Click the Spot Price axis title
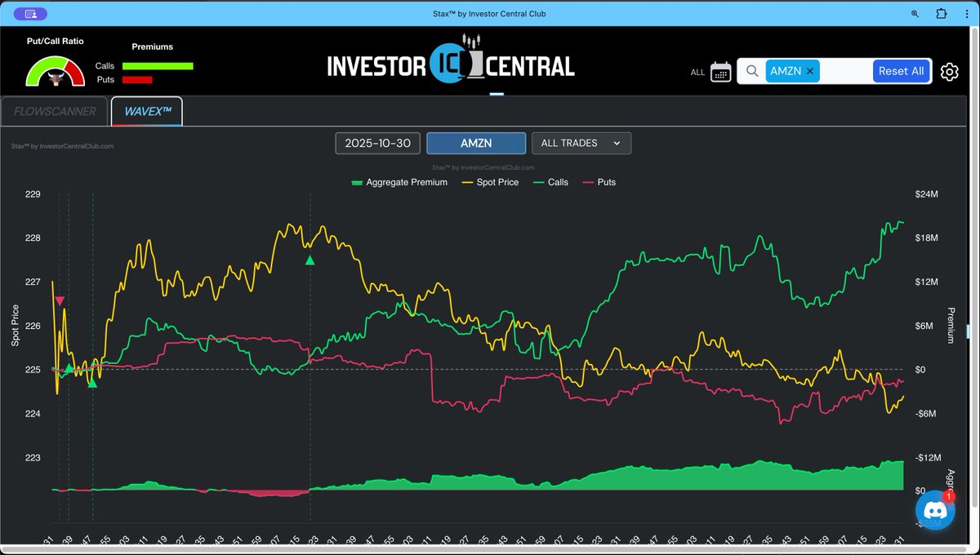 pyautogui.click(x=15, y=325)
